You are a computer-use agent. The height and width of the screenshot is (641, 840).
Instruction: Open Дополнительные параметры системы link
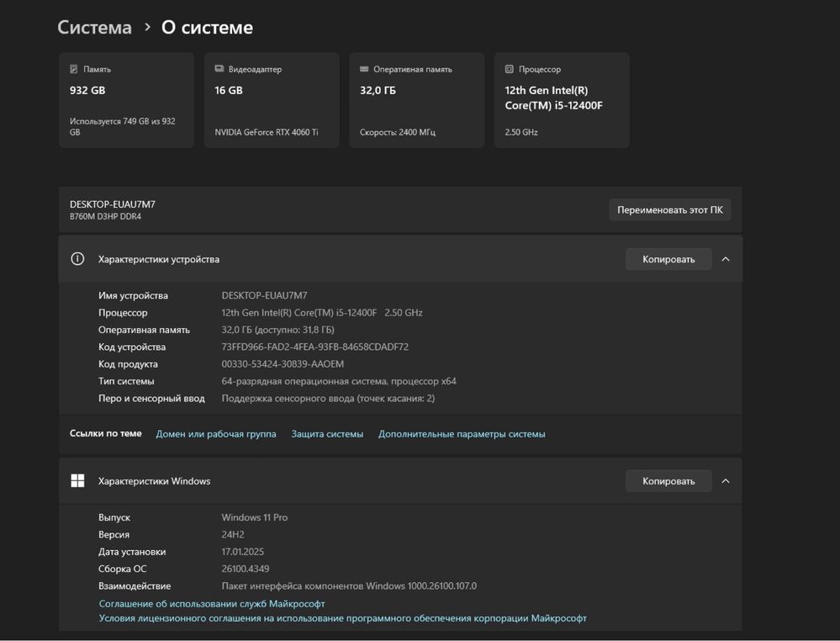point(462,434)
